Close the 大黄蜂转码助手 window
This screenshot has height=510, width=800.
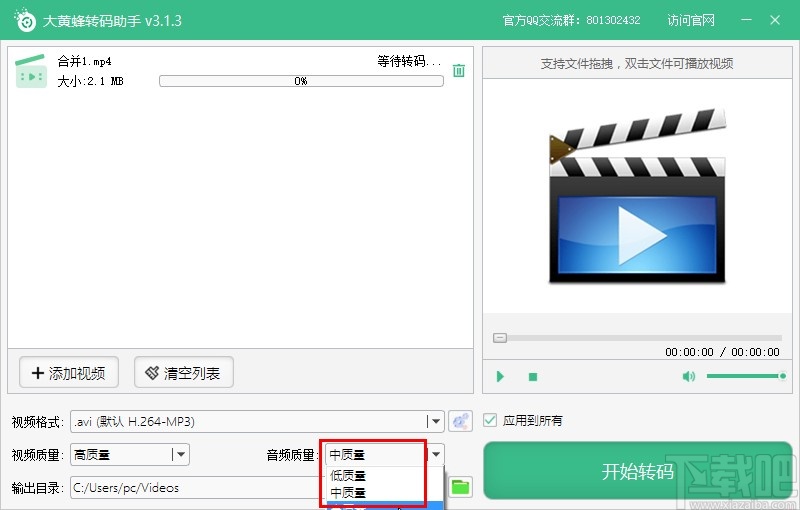[x=775, y=20]
